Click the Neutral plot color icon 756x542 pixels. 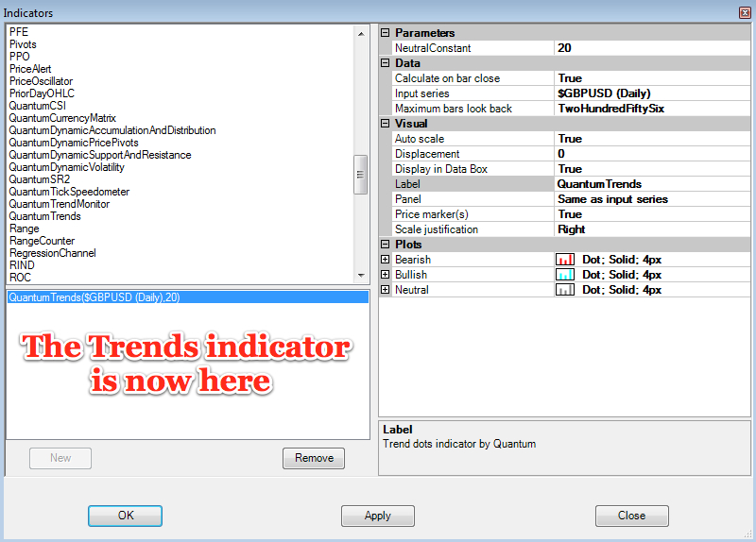(564, 290)
